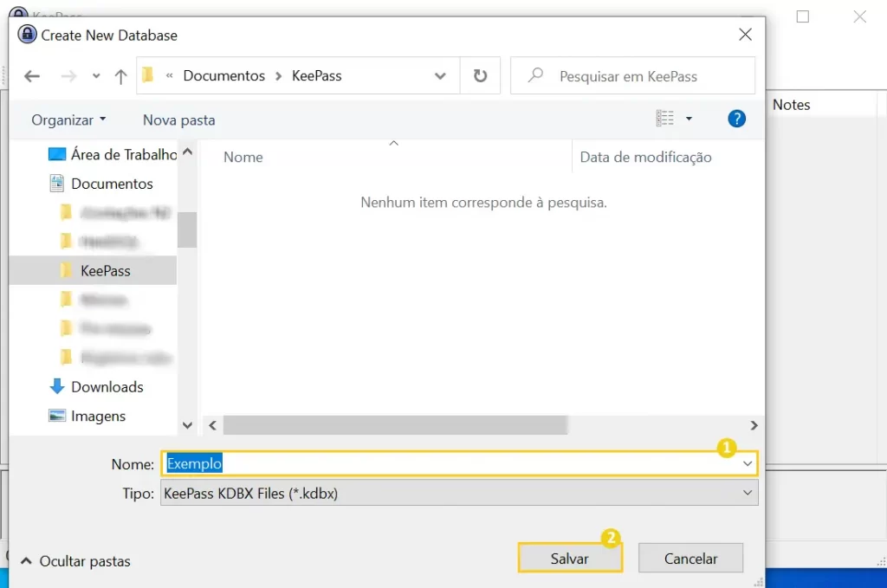Image resolution: width=887 pixels, height=588 pixels.
Task: Click the Downloads blue arrow icon
Action: (x=57, y=386)
